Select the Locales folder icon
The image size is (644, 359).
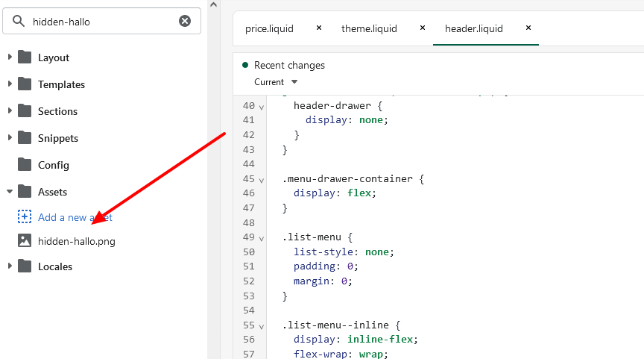click(25, 266)
